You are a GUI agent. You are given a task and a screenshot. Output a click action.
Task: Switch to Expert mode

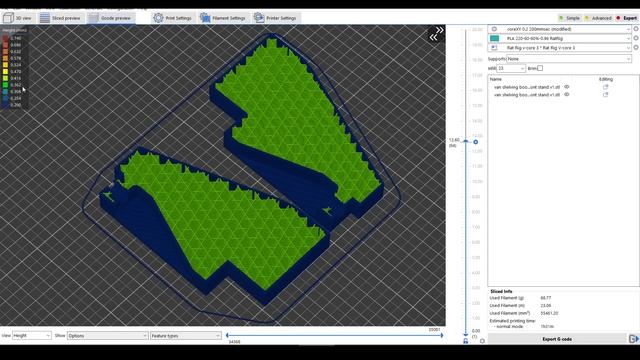627,18
